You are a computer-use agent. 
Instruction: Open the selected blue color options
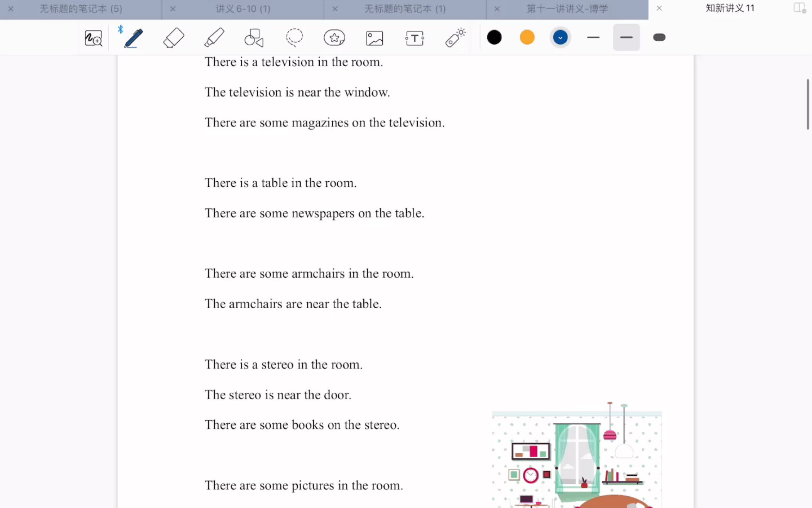click(560, 37)
